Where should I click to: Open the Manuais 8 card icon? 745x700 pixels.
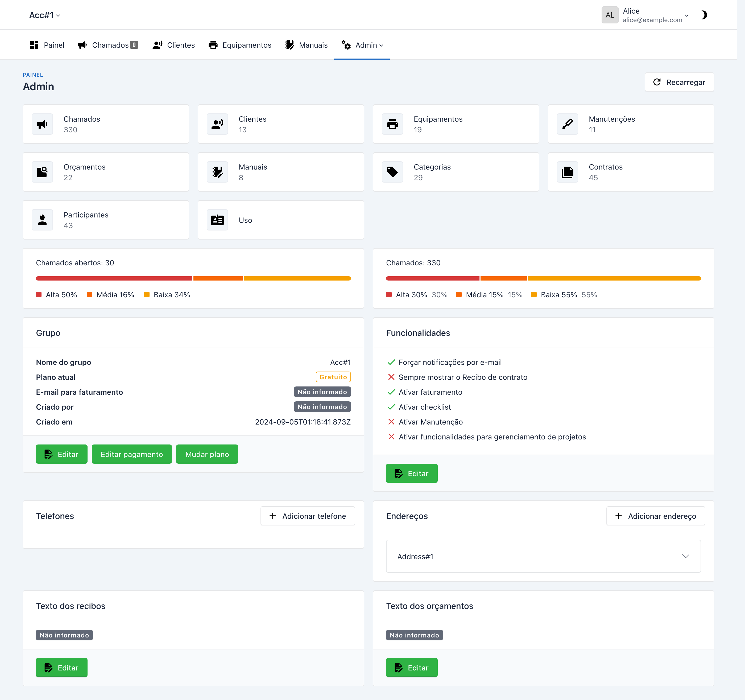[217, 172]
